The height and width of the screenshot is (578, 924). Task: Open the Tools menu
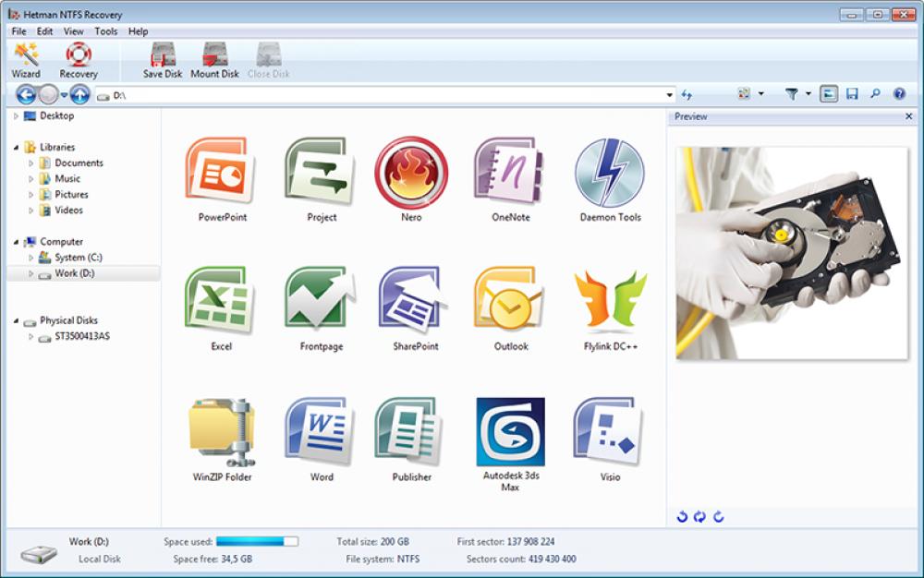pyautogui.click(x=105, y=30)
